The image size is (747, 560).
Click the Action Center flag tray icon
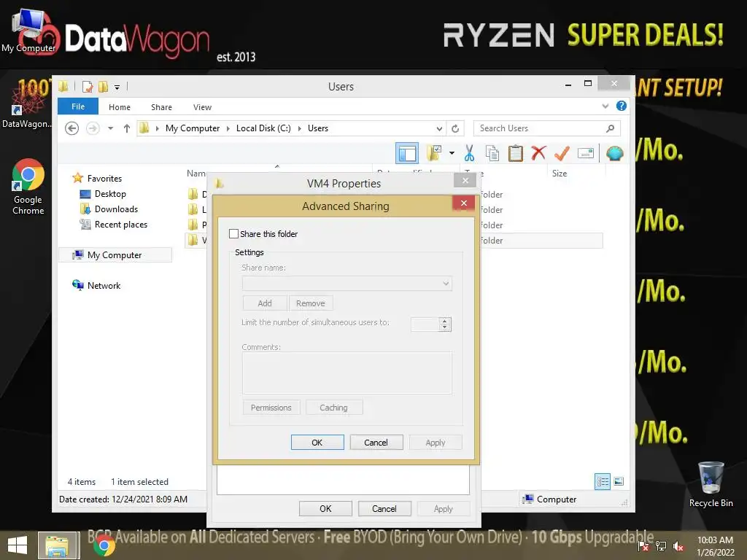point(643,545)
